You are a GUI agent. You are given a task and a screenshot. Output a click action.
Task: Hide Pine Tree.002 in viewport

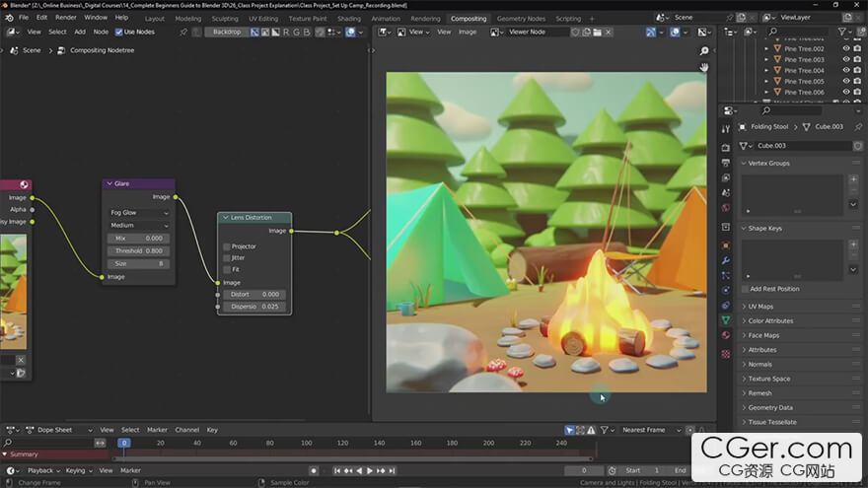846,48
